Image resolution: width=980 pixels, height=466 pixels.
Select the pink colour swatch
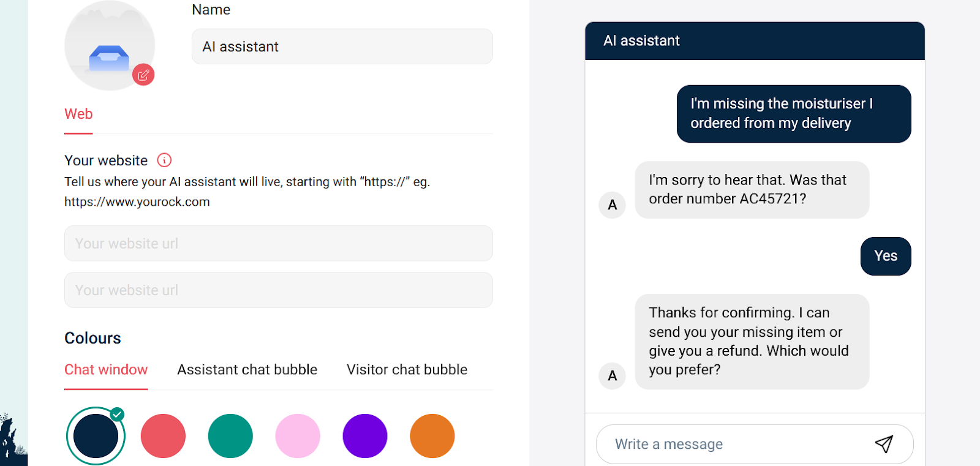298,435
